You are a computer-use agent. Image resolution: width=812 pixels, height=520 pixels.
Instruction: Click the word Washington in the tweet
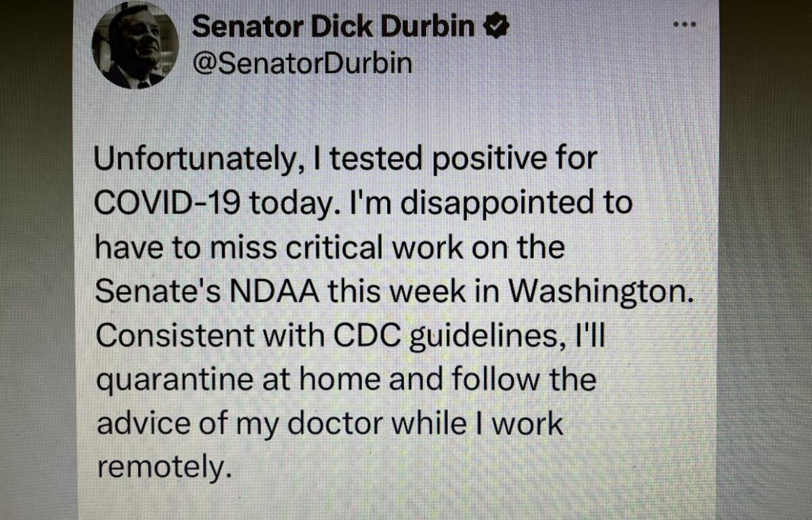[x=602, y=292]
